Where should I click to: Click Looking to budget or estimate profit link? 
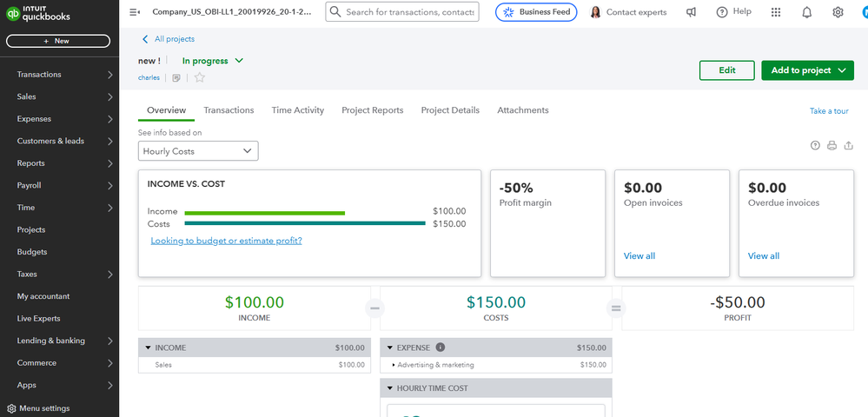[226, 241]
